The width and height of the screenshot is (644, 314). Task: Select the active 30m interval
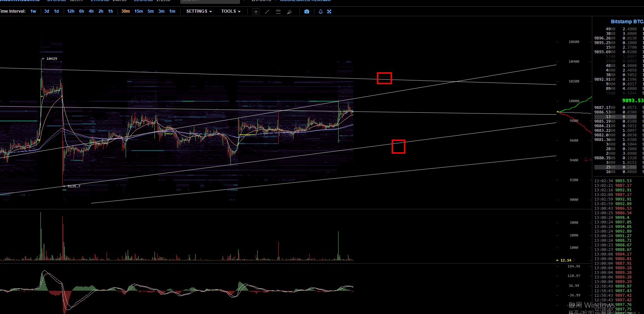(x=125, y=11)
